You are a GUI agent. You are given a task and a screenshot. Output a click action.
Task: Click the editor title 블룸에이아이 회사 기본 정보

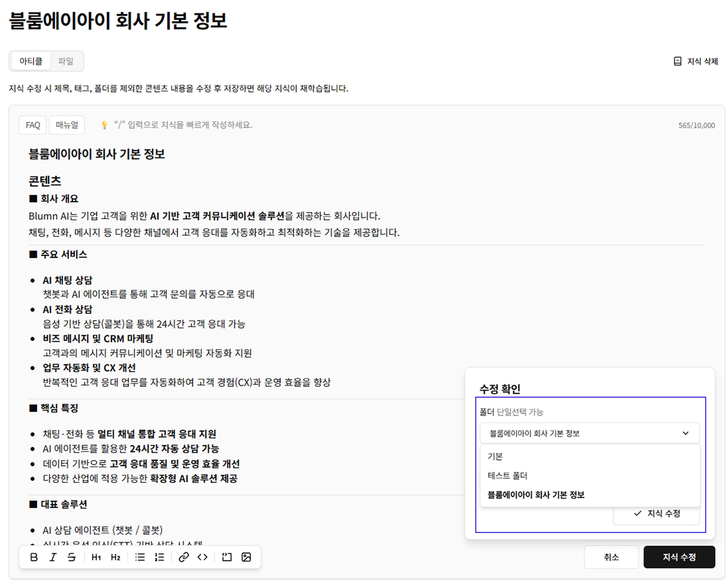tap(97, 154)
